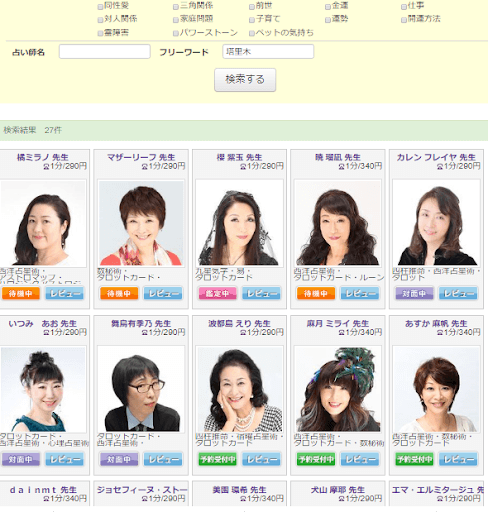488x512 pixels.
Task: Click 予約受付中 button under 麻月 ミライ
Action: pyautogui.click(x=316, y=459)
